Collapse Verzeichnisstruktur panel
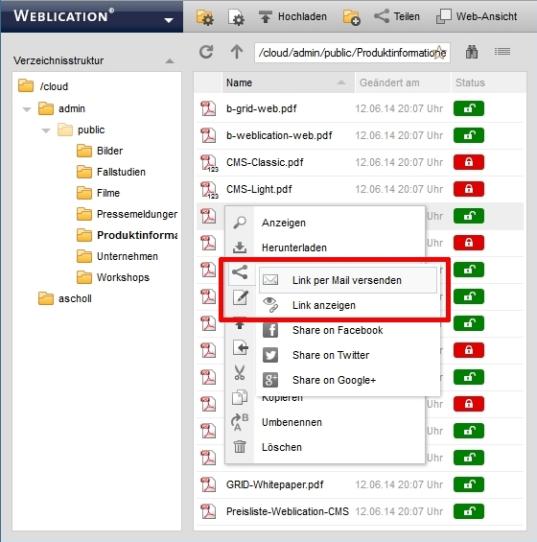Image resolution: width=537 pixels, height=542 pixels. [169, 61]
